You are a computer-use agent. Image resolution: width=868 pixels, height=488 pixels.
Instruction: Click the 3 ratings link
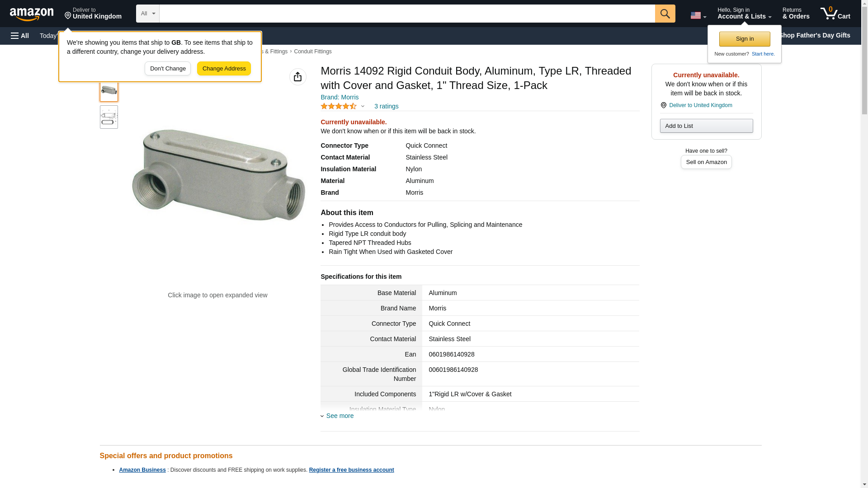coord(386,106)
